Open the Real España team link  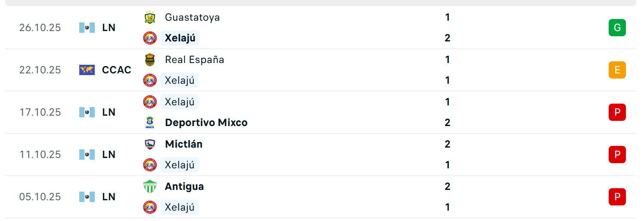click(194, 60)
